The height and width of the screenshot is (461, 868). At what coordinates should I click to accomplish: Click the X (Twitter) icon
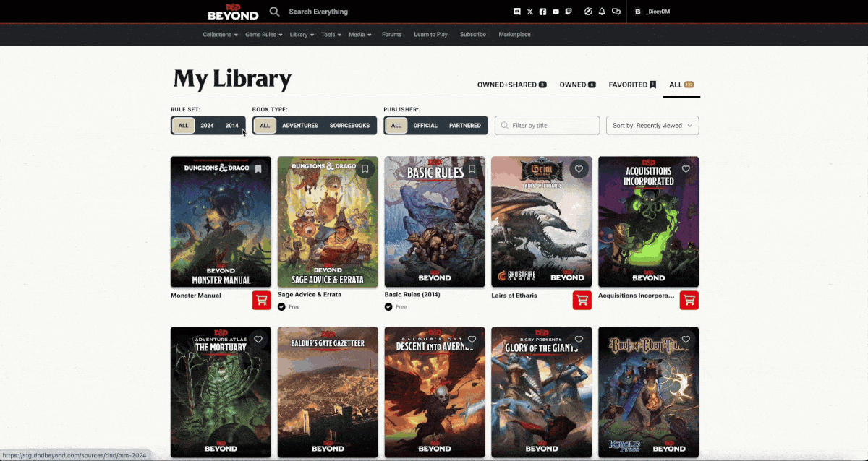point(530,12)
